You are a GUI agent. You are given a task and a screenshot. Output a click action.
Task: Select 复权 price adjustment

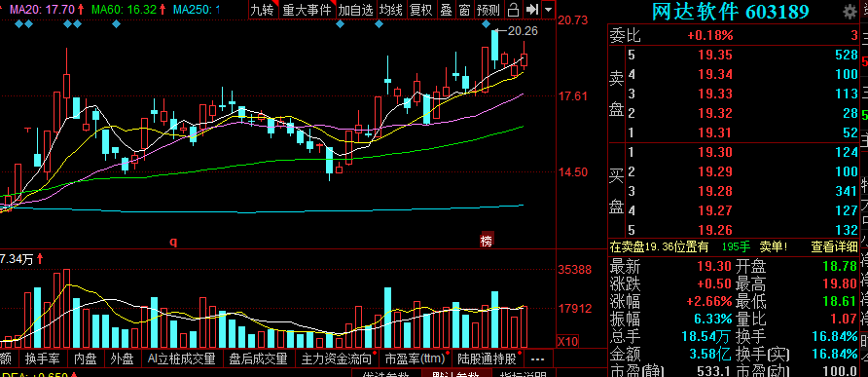point(421,10)
